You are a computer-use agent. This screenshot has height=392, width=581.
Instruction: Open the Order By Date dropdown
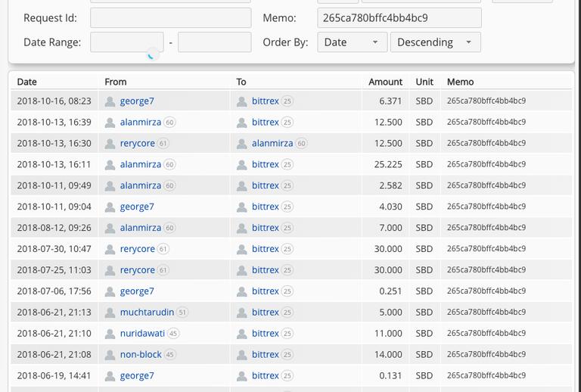(x=352, y=42)
